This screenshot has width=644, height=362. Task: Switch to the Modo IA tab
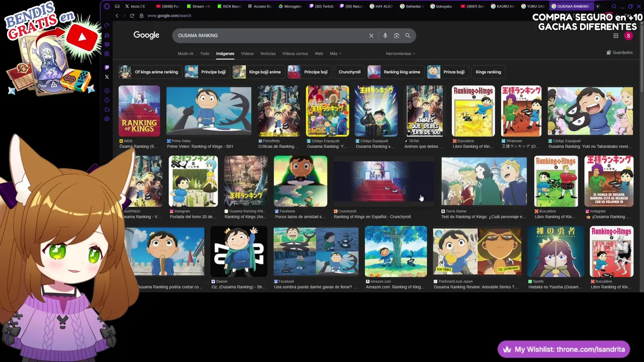[185, 54]
